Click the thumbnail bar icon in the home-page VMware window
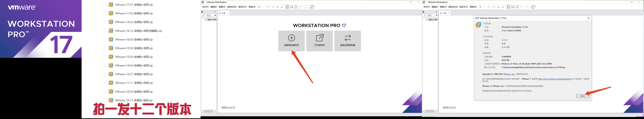 point(292,7)
